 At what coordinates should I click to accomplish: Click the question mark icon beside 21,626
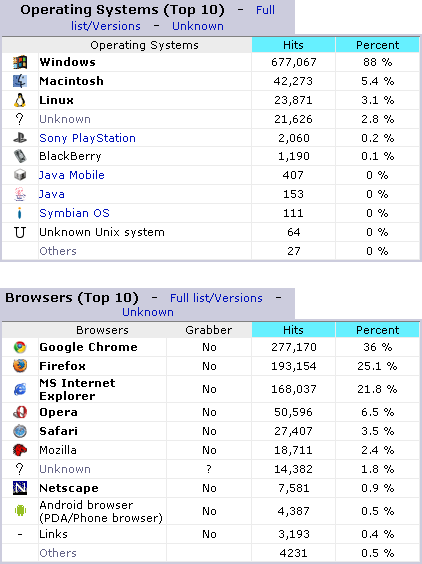pos(20,119)
